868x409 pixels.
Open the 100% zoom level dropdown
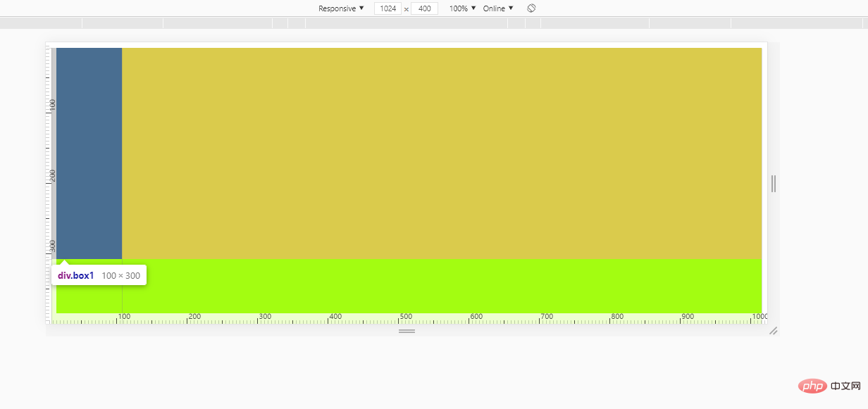click(463, 8)
